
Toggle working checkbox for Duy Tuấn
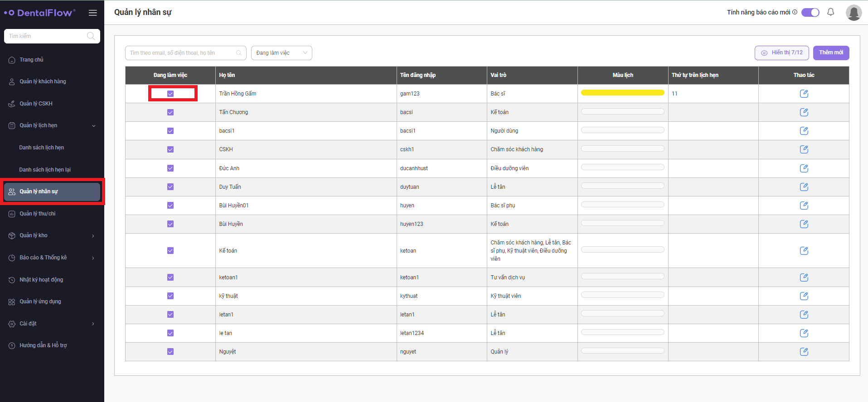pyautogui.click(x=170, y=187)
